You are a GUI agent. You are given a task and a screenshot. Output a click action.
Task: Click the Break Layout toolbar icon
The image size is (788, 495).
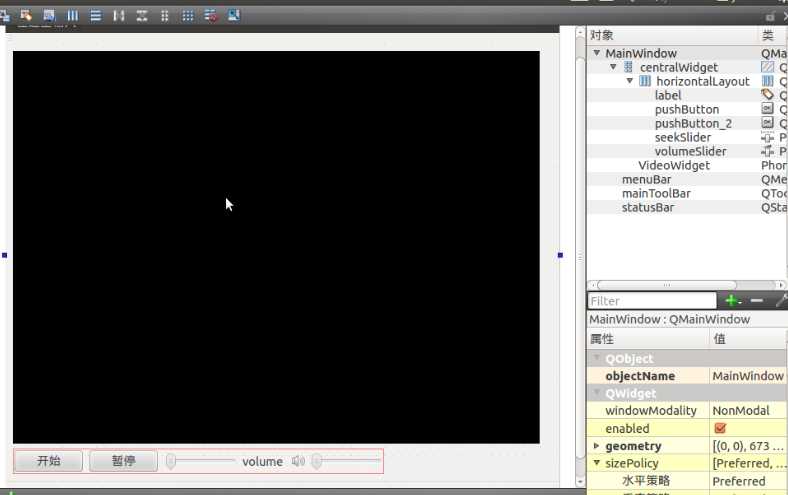point(211,16)
